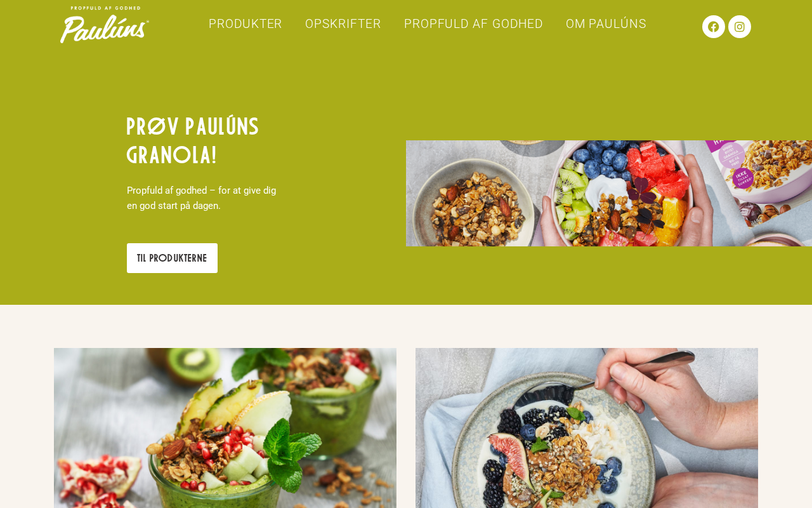Open the Paulúns Facebook page icon
The height and width of the screenshot is (508, 812).
[x=714, y=27]
